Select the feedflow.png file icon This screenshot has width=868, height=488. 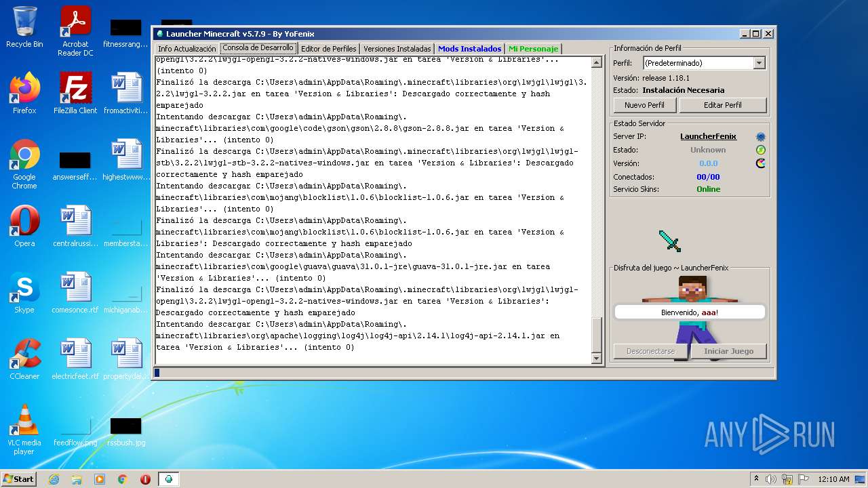[75, 432]
